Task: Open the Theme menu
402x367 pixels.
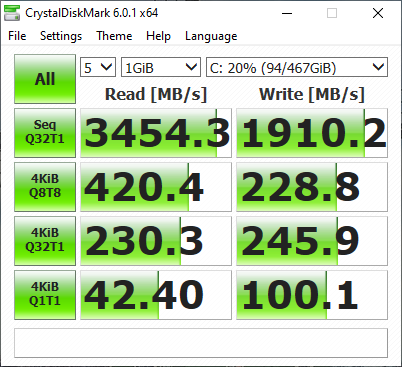Action: 114,36
